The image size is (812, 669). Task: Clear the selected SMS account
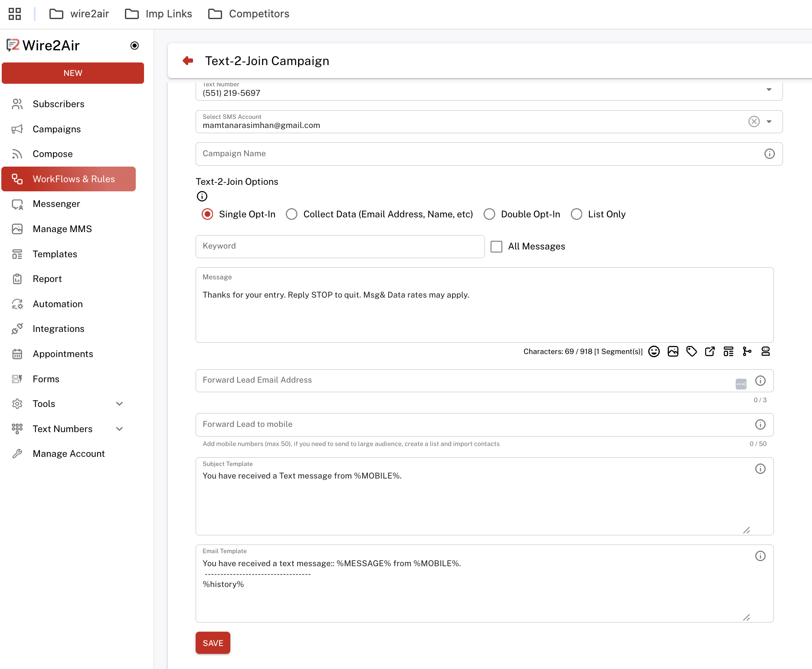(x=754, y=121)
